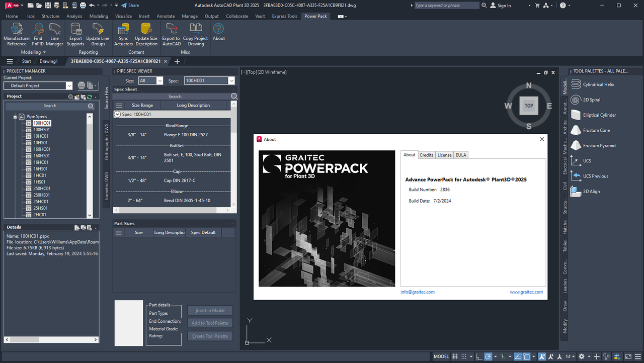Launch the Find PnPID tool
Image resolution: width=644 pixels, height=363 pixels.
[38, 35]
